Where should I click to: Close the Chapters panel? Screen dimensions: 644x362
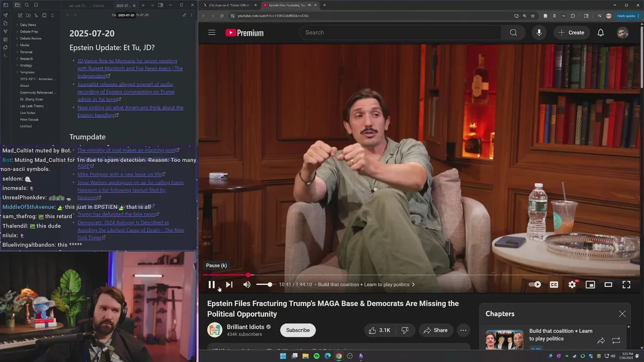pyautogui.click(x=622, y=314)
